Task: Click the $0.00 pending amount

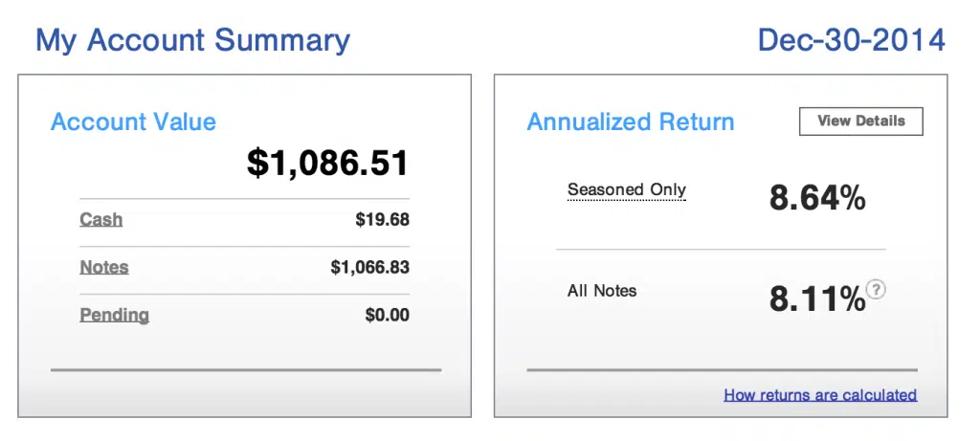Action: [x=387, y=315]
